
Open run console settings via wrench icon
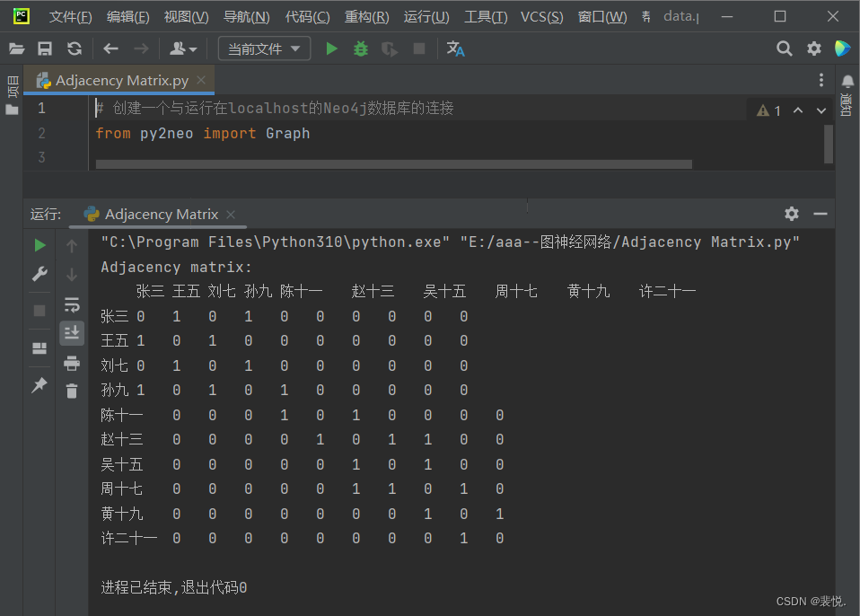click(x=39, y=276)
